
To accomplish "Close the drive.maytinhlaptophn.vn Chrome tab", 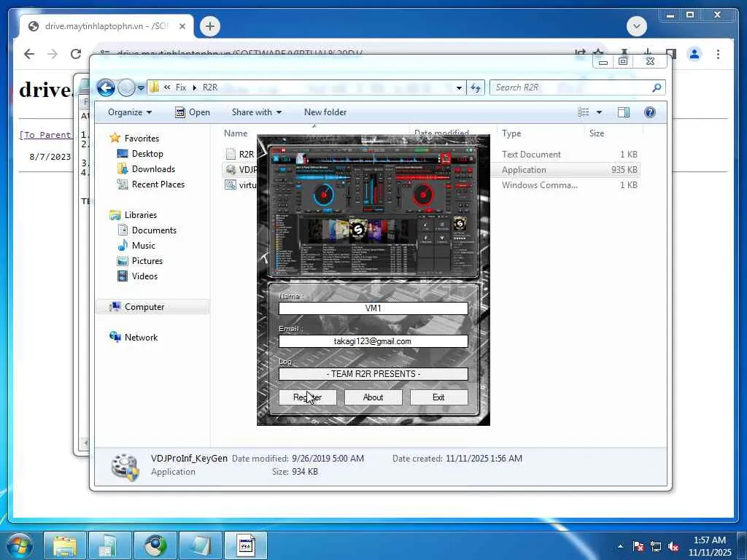I will [x=182, y=26].
